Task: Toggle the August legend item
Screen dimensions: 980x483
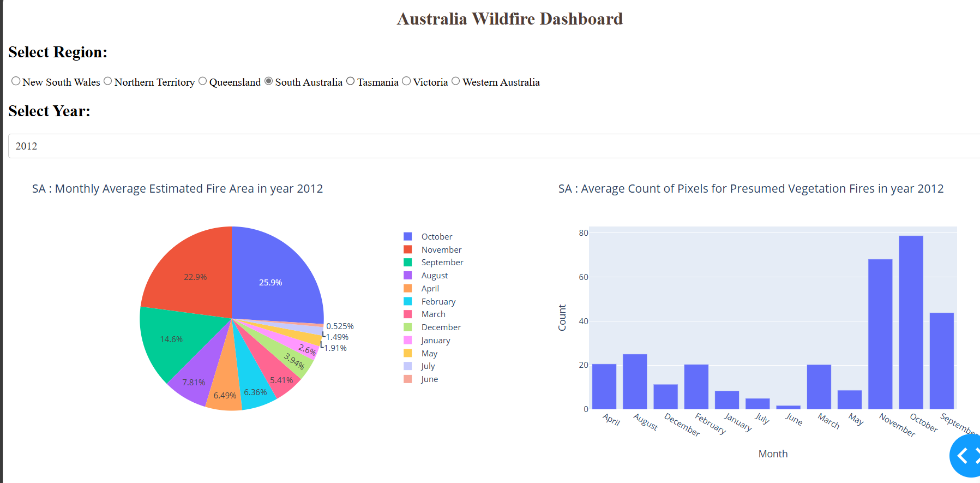Action: coord(434,276)
